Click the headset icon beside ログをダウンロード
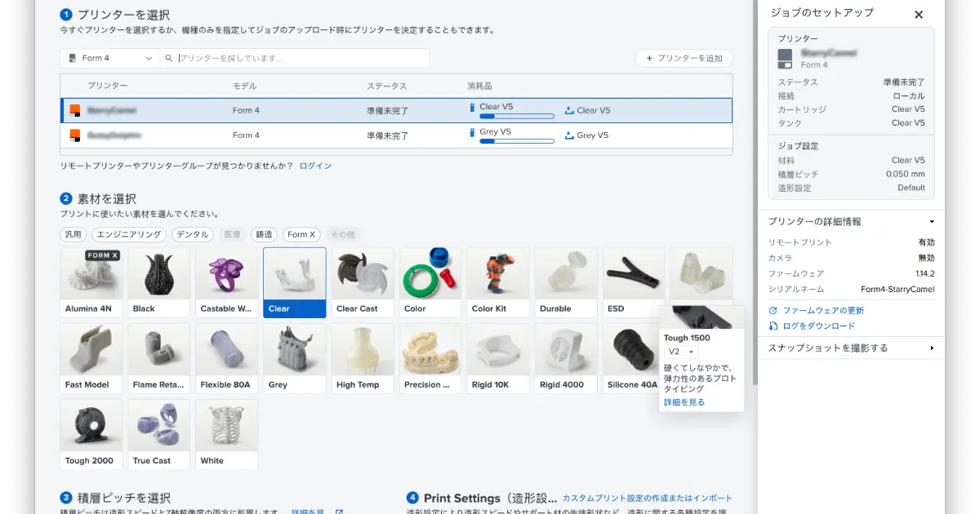Viewport: 980px width, 514px height. click(x=773, y=326)
